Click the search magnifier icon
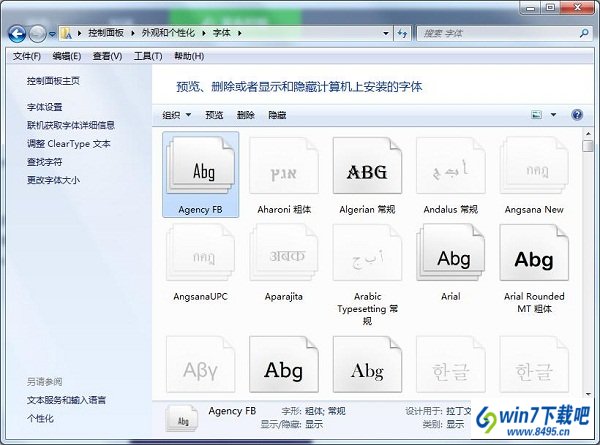This screenshot has width=600, height=445. click(x=584, y=33)
